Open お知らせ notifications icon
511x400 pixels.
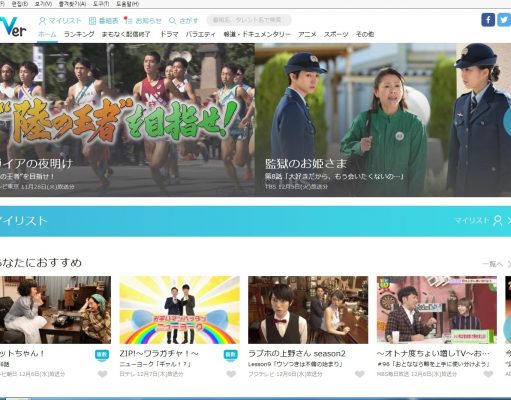128,20
